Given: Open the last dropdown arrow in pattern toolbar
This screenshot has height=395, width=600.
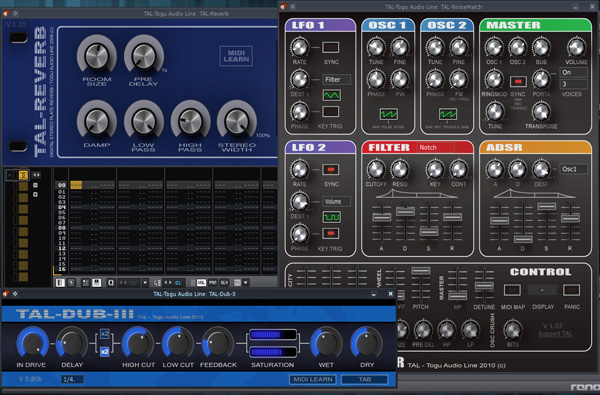Looking at the screenshot, I should point(246,283).
